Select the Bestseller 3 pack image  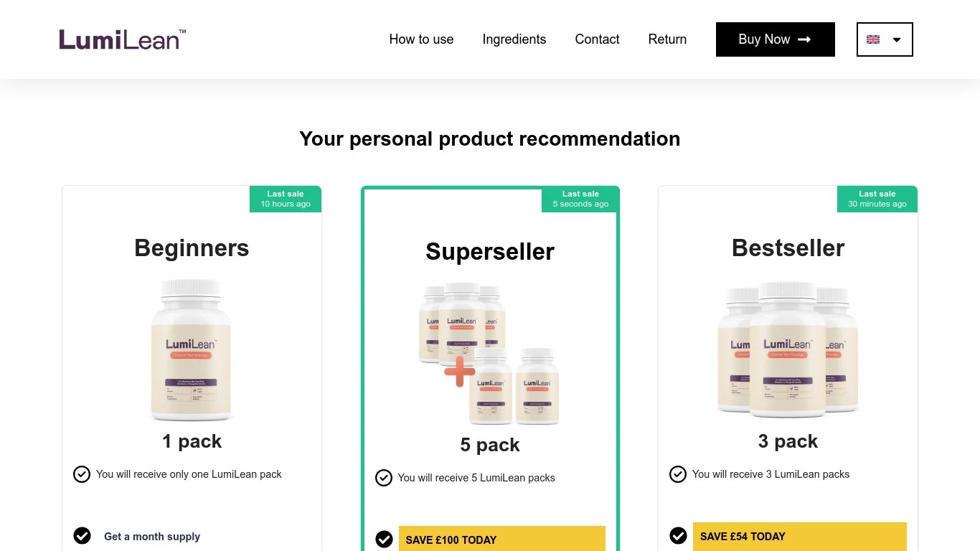click(x=788, y=349)
